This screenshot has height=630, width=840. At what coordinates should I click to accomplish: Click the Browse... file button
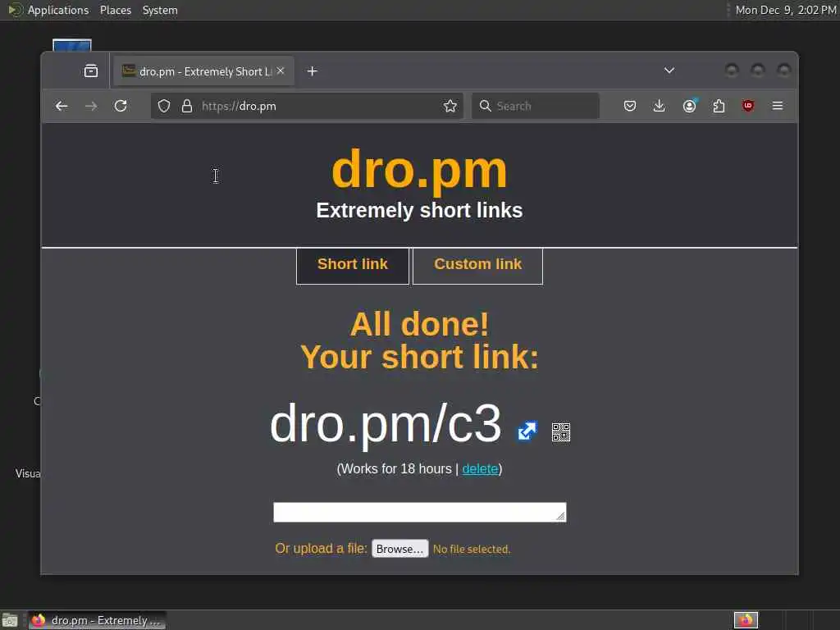pyautogui.click(x=400, y=549)
